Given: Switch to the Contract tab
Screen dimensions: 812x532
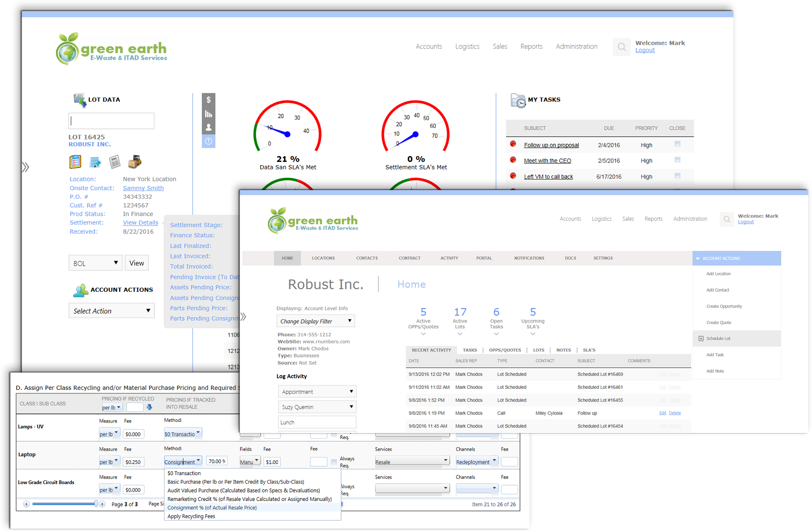Looking at the screenshot, I should [410, 258].
